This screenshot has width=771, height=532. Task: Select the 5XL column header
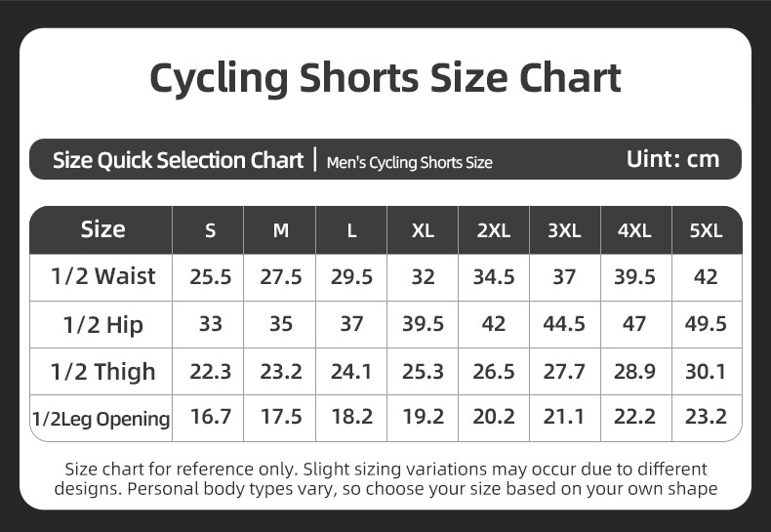(x=706, y=230)
